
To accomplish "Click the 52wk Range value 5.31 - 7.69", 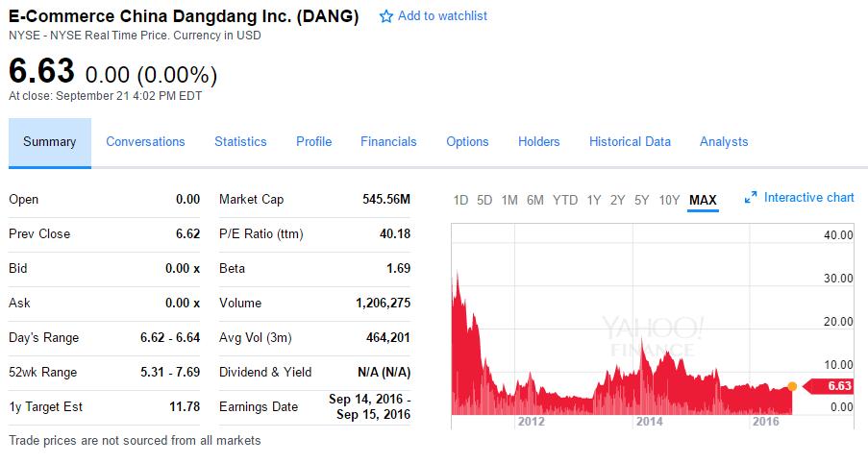I will [170, 373].
